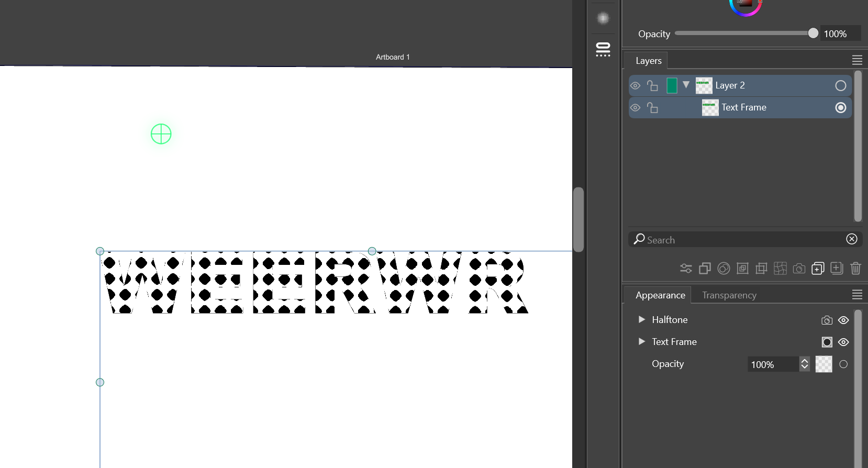The image size is (868, 468).
Task: Open the halftone panel icon in sidebar
Action: [x=603, y=18]
